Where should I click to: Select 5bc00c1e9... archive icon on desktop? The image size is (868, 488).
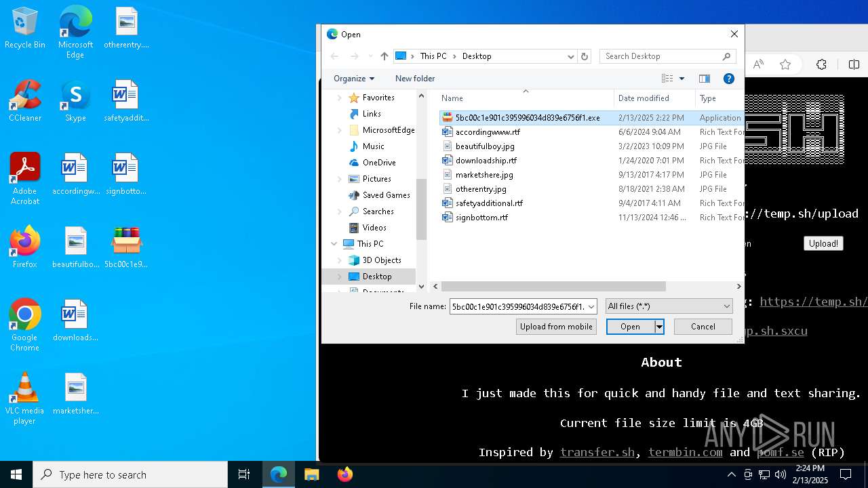[126, 247]
